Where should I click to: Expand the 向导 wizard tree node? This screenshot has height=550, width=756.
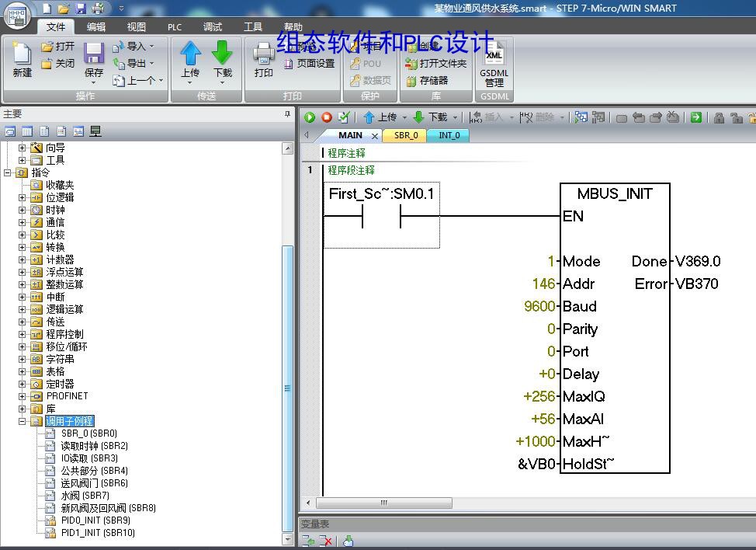tap(22, 148)
